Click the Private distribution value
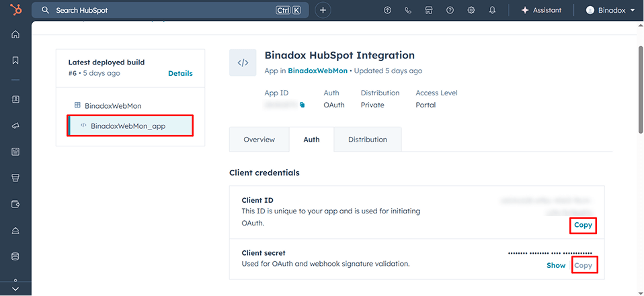644x296 pixels. coord(372,105)
